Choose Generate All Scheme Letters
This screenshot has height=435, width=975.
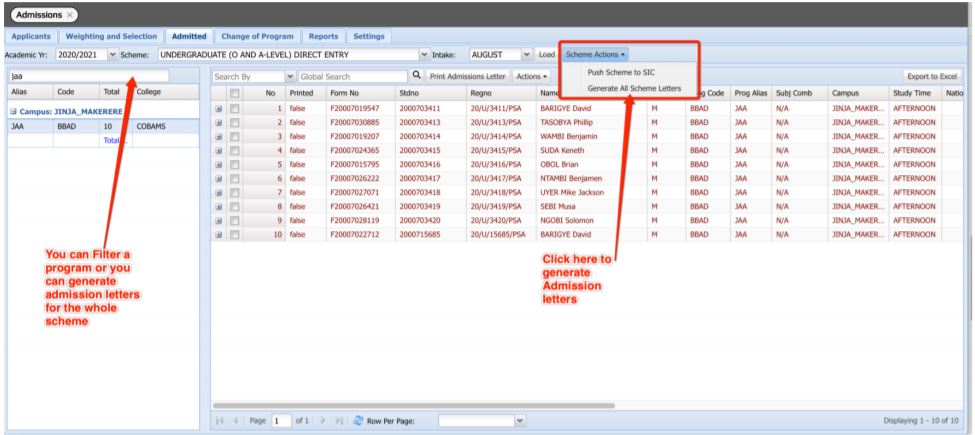[x=634, y=88]
